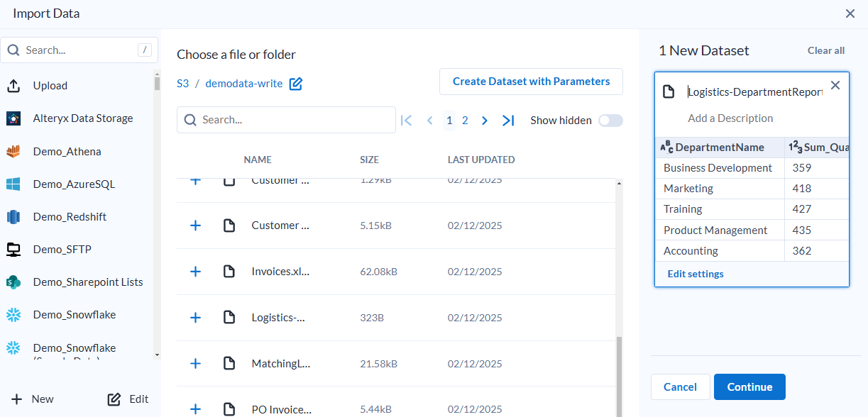Select Demo_Sharepoint Lists connection
The width and height of the screenshot is (868, 417).
(x=88, y=282)
